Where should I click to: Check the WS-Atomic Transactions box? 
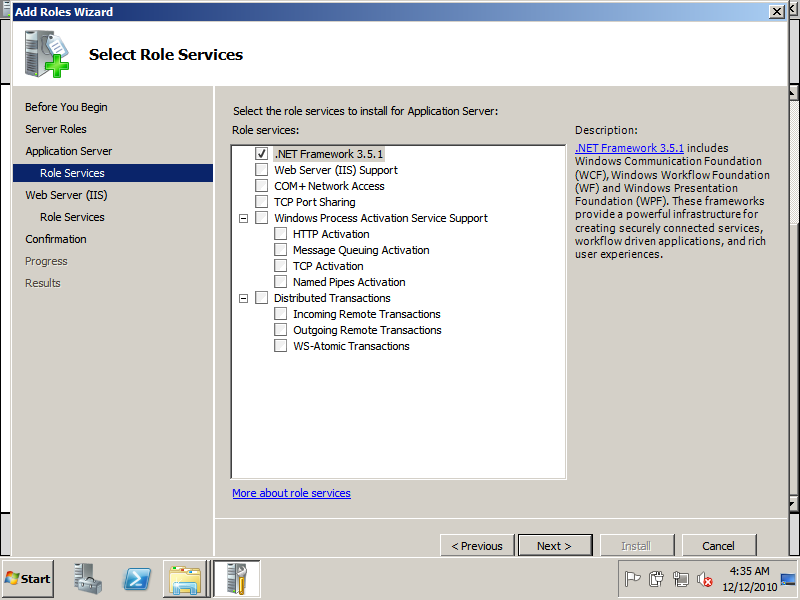click(x=280, y=346)
